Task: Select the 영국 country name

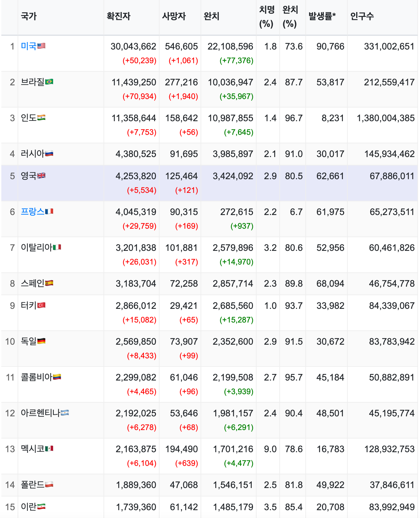Action: point(29,176)
